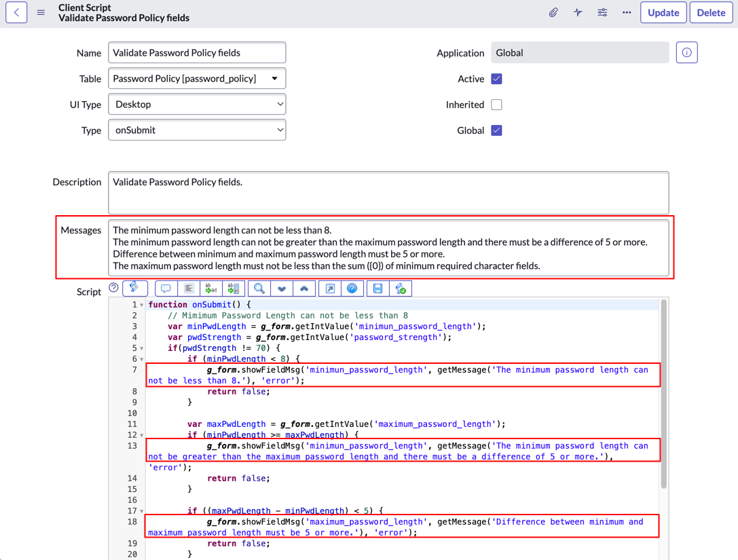Click the script editor vertical scrollbar
Viewport: 738px width, 560px height.
(x=663, y=394)
